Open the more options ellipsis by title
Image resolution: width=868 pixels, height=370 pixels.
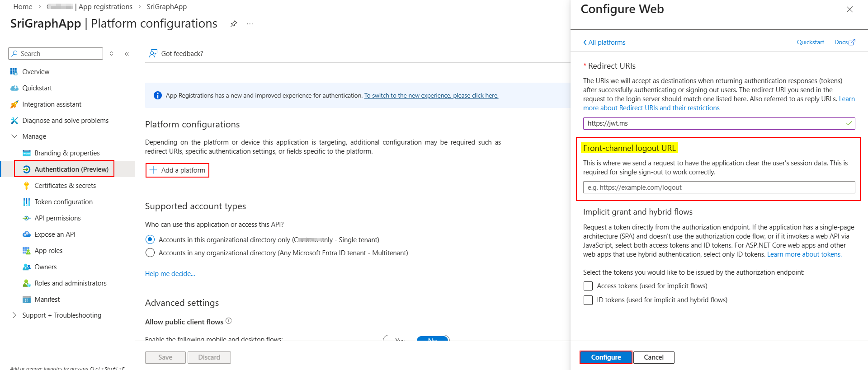click(250, 24)
